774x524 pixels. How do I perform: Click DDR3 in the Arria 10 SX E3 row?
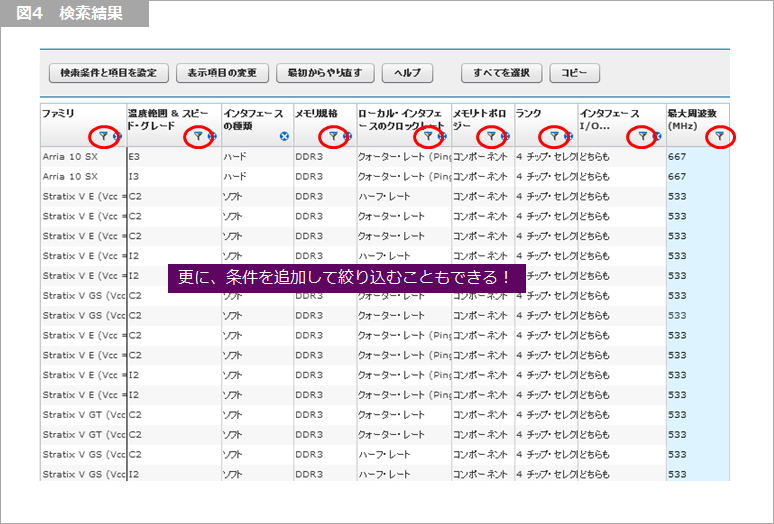[309, 156]
